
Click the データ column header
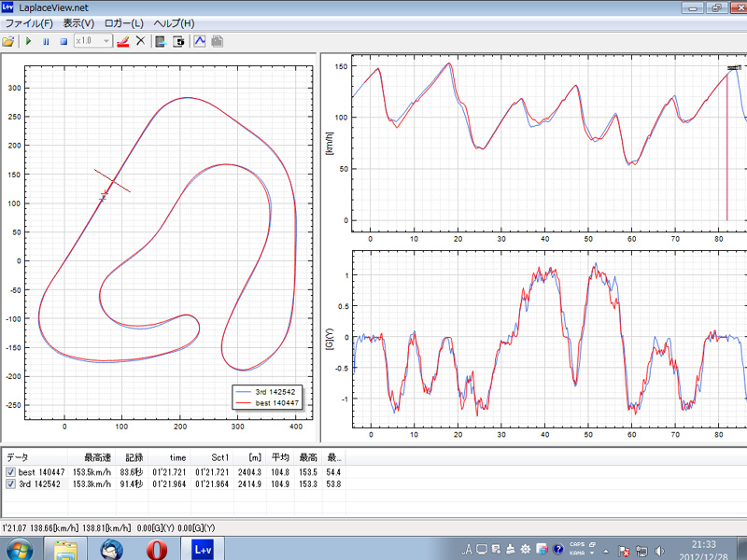35,457
